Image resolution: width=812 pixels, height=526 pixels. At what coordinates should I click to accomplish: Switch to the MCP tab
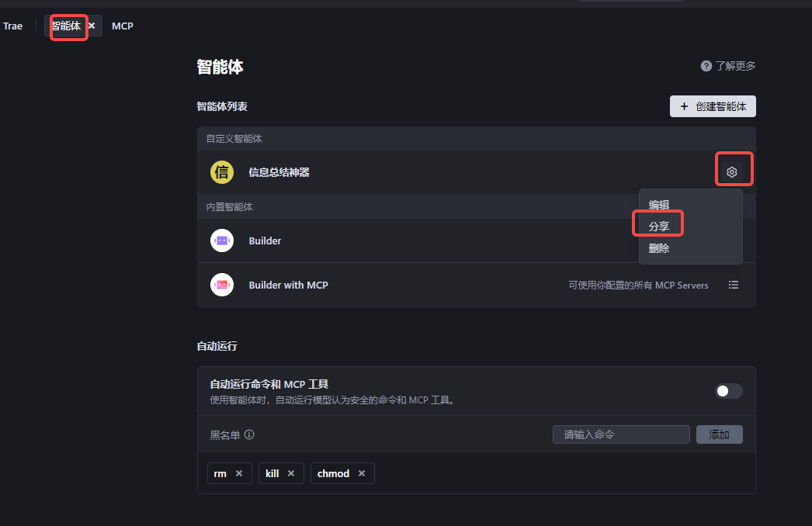pos(122,26)
